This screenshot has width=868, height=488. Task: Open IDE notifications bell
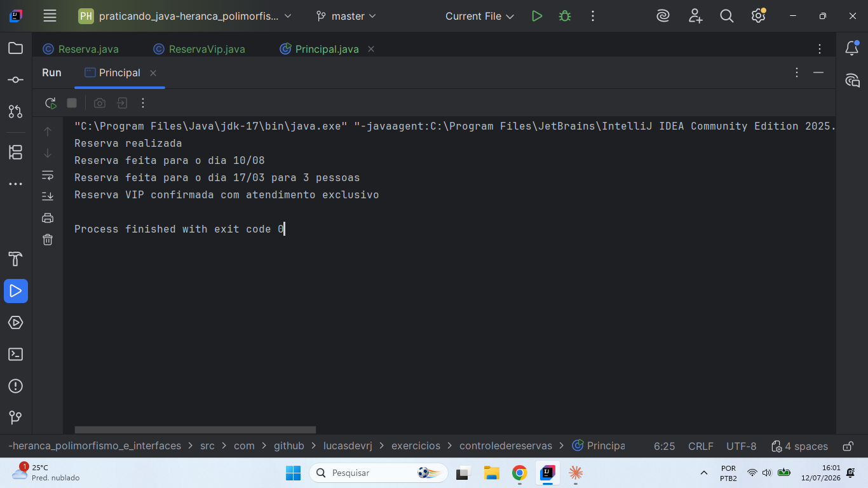pyautogui.click(x=852, y=48)
